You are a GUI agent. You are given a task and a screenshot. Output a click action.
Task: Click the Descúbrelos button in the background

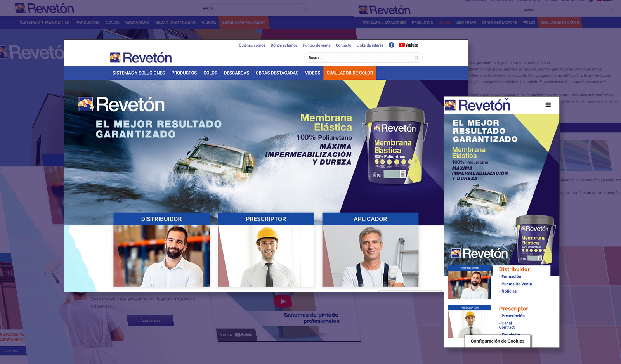tap(150, 321)
